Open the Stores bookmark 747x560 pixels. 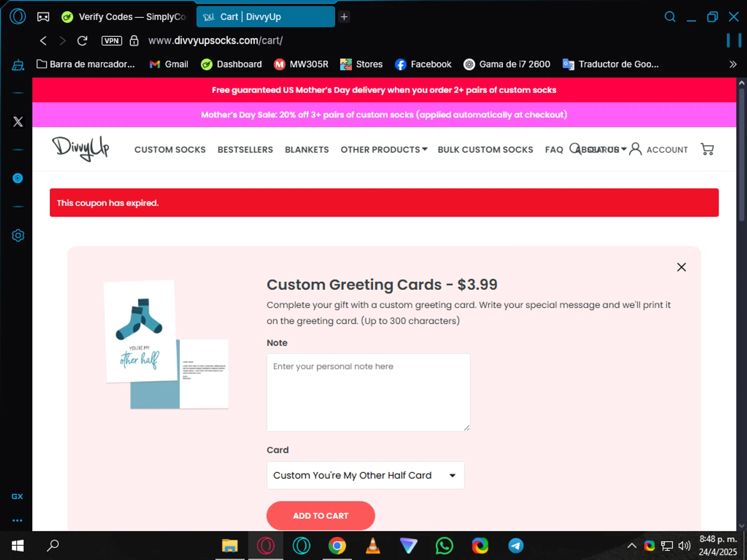(x=362, y=64)
